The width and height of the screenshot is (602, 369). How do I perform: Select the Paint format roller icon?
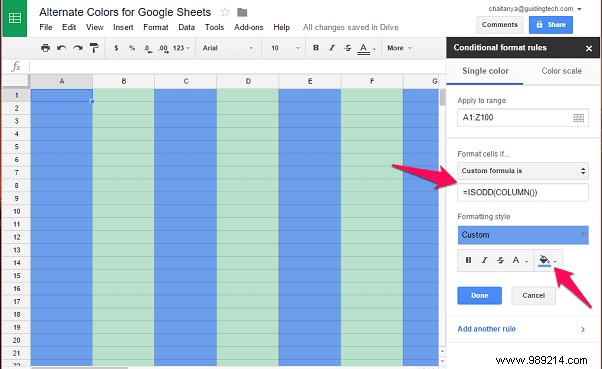coord(94,48)
